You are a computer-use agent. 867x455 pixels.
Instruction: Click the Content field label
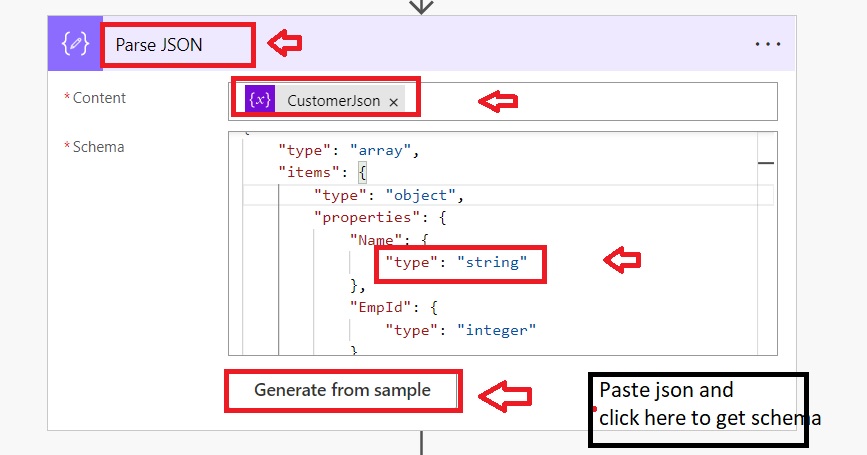point(99,98)
